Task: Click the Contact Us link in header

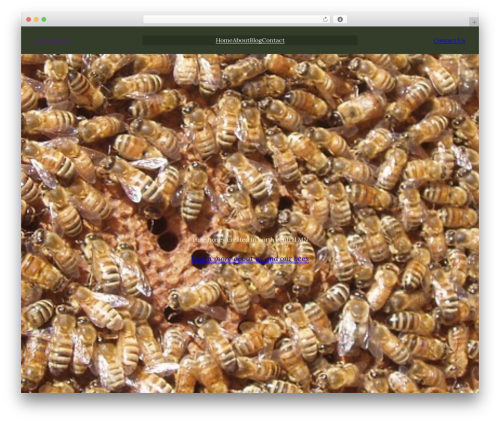Action: click(449, 40)
